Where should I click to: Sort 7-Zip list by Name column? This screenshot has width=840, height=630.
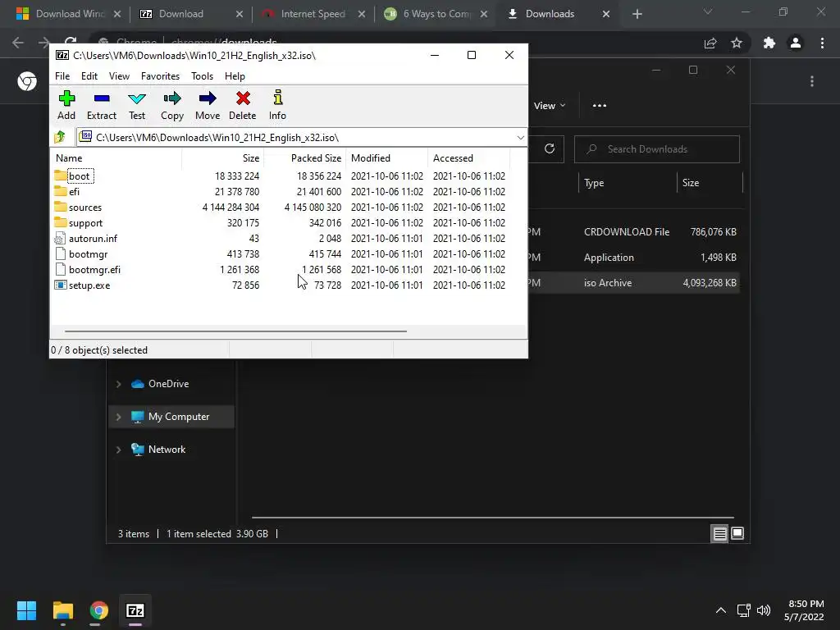[116, 158]
